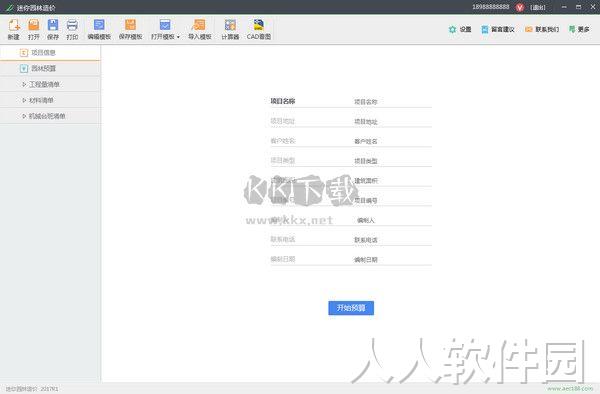Click the [退出] logout link
The width and height of the screenshot is (600, 394).
pyautogui.click(x=538, y=7)
